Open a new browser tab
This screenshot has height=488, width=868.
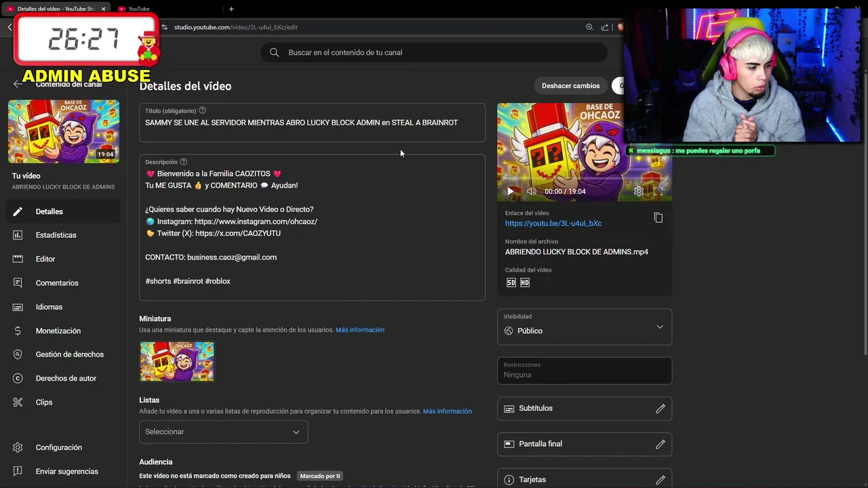[x=231, y=9]
